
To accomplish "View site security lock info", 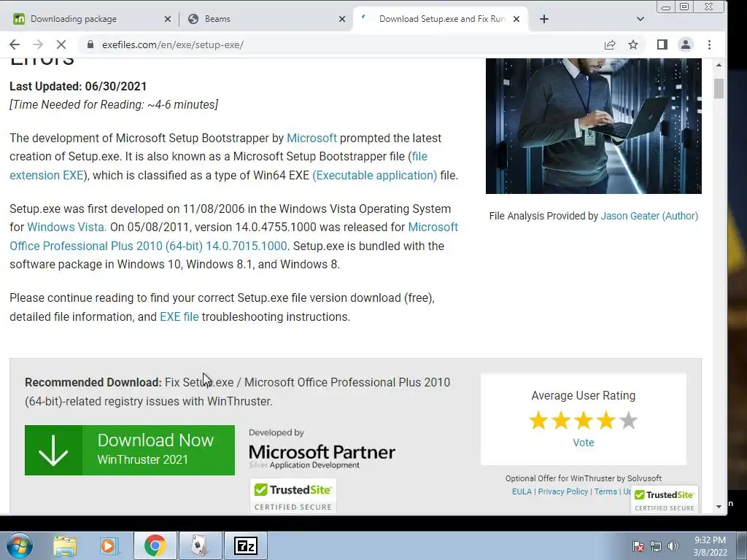I will pyautogui.click(x=90, y=44).
